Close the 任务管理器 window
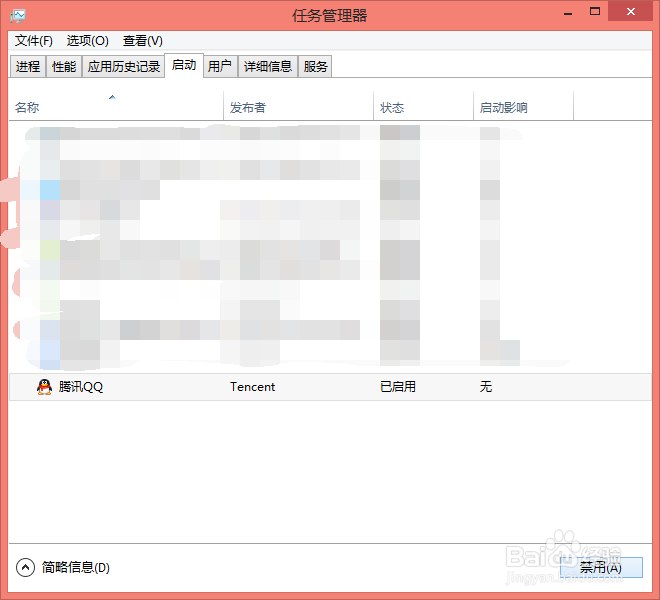This screenshot has width=660, height=600. tap(630, 12)
